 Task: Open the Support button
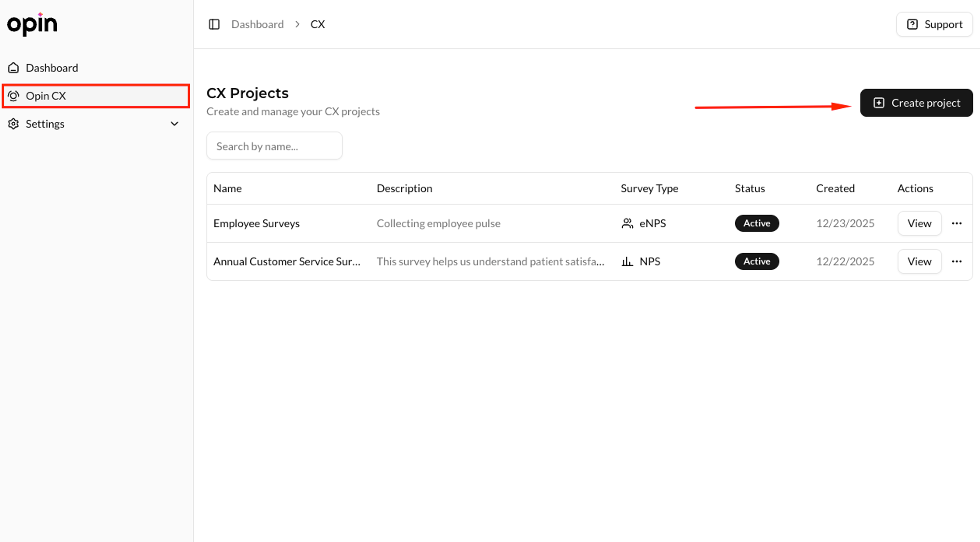tap(934, 24)
